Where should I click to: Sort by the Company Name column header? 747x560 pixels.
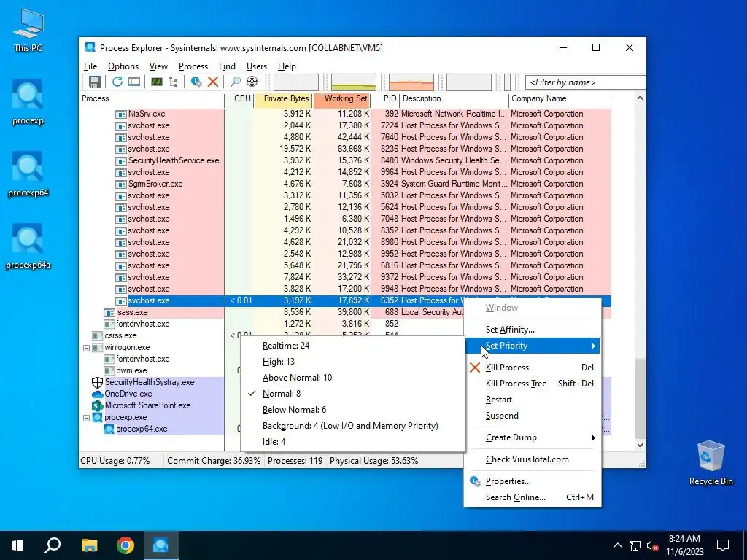(560, 98)
